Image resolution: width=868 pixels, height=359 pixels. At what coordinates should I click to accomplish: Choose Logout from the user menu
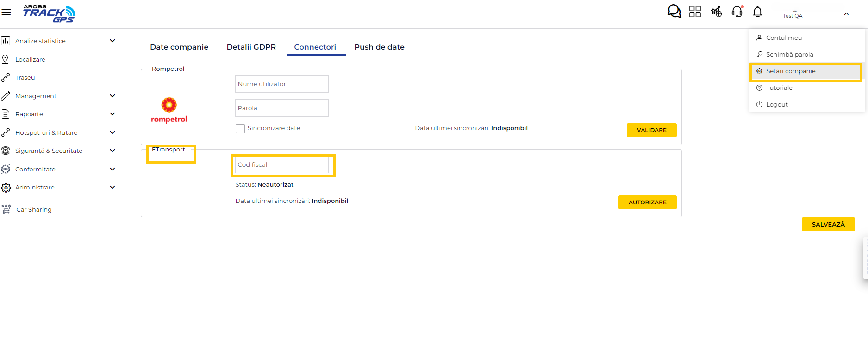pos(776,104)
